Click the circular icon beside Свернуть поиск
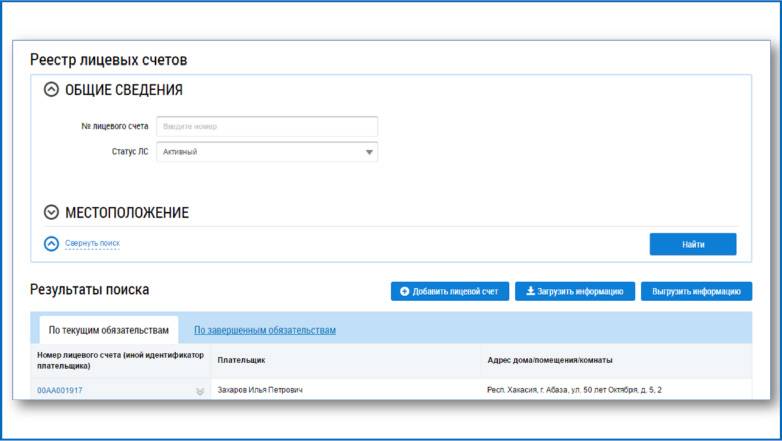Image resolution: width=782 pixels, height=441 pixels. [51, 243]
